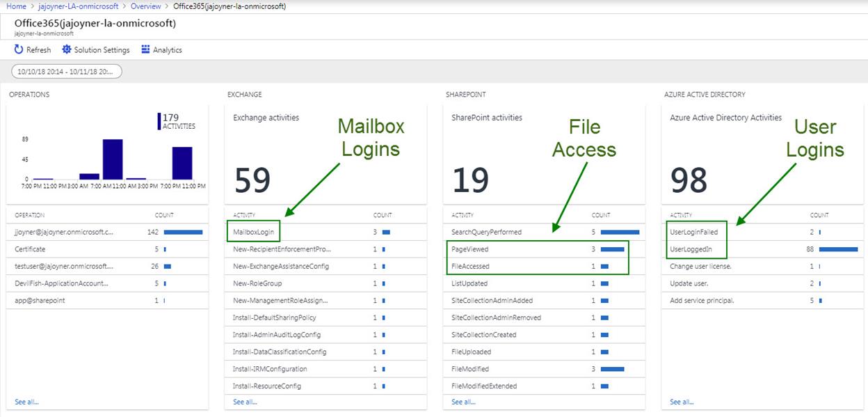
Task: Open the PageViewed SharePoint activity
Action: coord(470,249)
